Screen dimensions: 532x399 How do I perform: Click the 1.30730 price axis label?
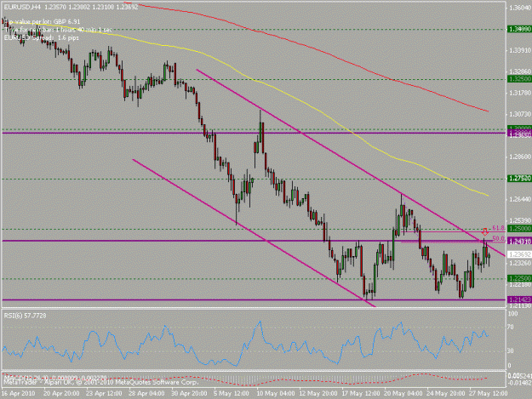pos(520,114)
